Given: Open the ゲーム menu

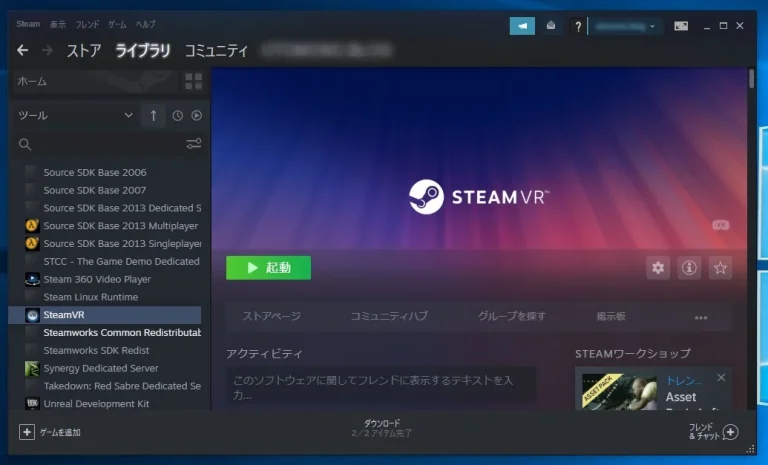Looking at the screenshot, I should 117,24.
